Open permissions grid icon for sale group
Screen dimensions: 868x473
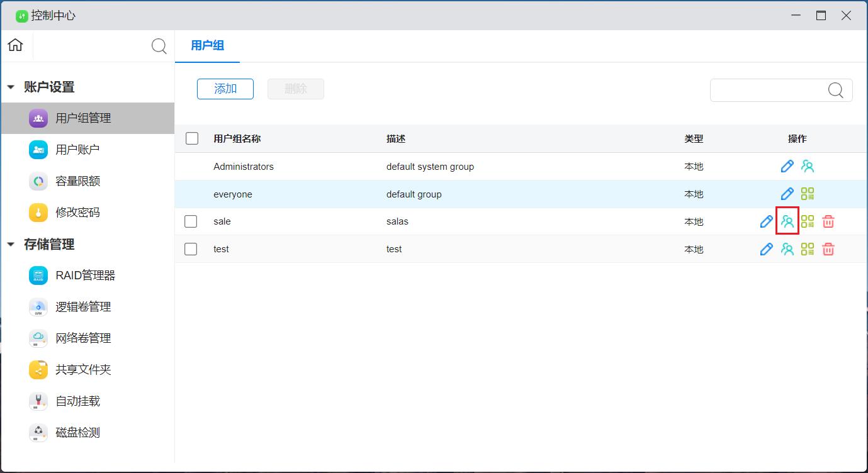[x=808, y=221]
